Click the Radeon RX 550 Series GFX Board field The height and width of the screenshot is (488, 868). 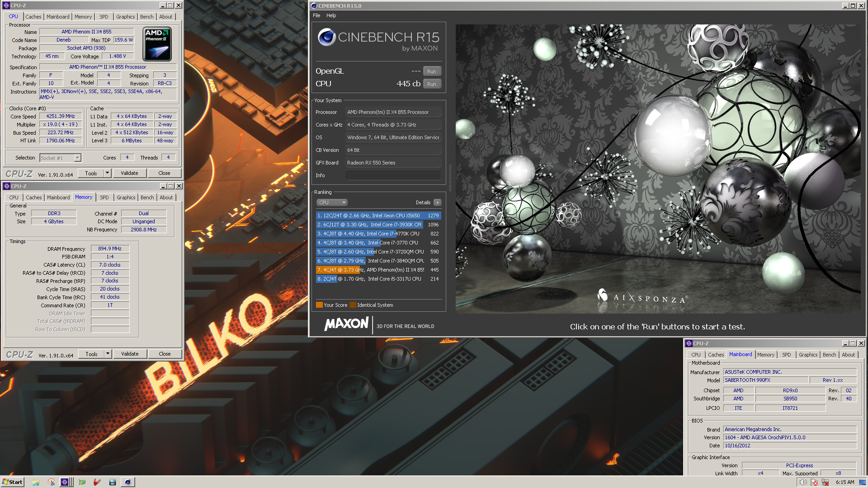coord(393,163)
